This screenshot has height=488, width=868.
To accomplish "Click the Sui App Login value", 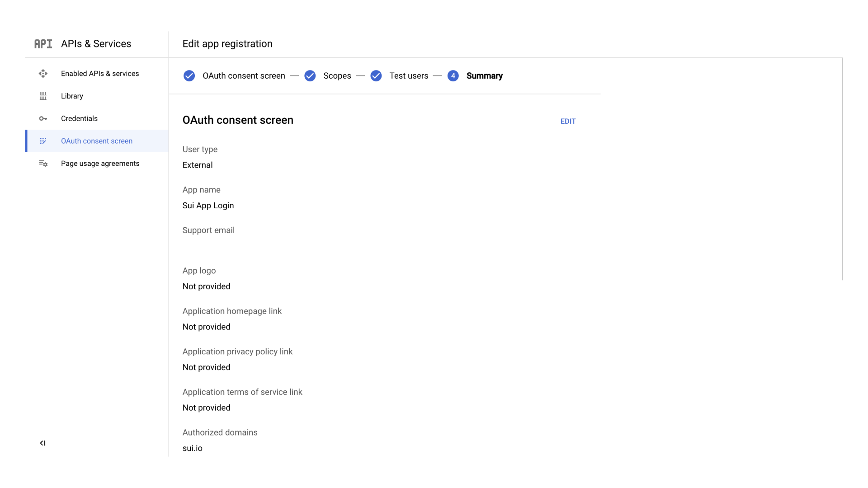I will 208,206.
